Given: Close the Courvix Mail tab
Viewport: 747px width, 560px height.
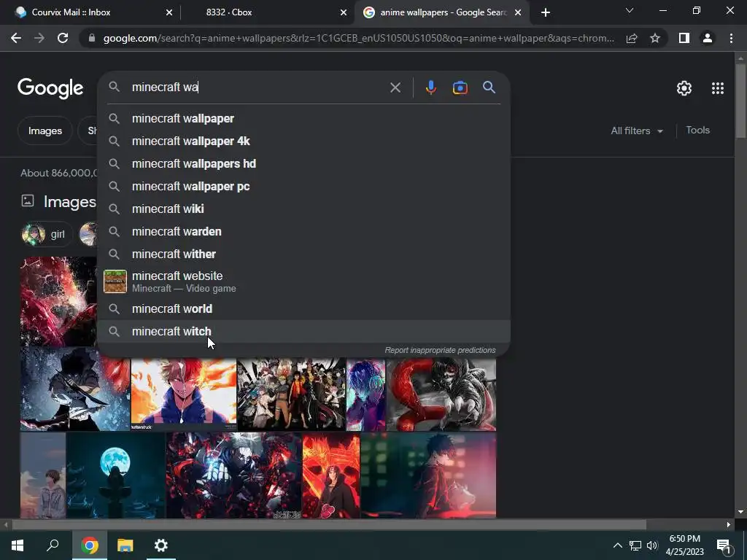Looking at the screenshot, I should pos(169,12).
